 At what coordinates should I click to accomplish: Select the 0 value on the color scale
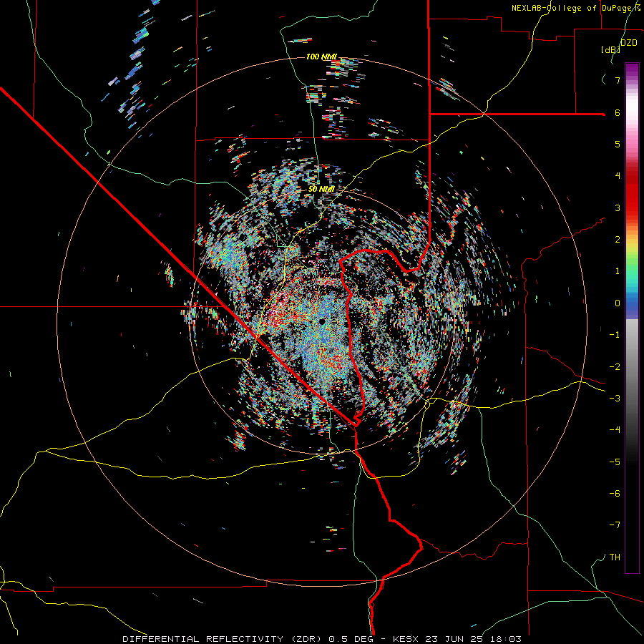618,303
